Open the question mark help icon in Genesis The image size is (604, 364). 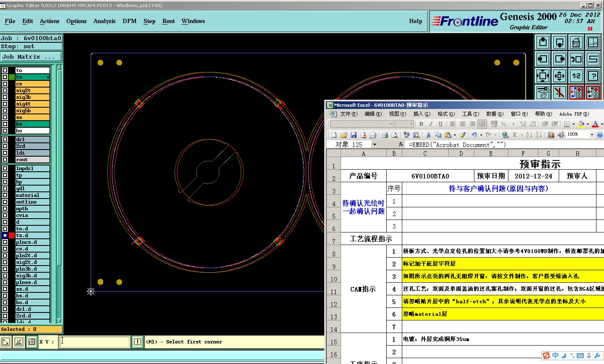click(593, 76)
